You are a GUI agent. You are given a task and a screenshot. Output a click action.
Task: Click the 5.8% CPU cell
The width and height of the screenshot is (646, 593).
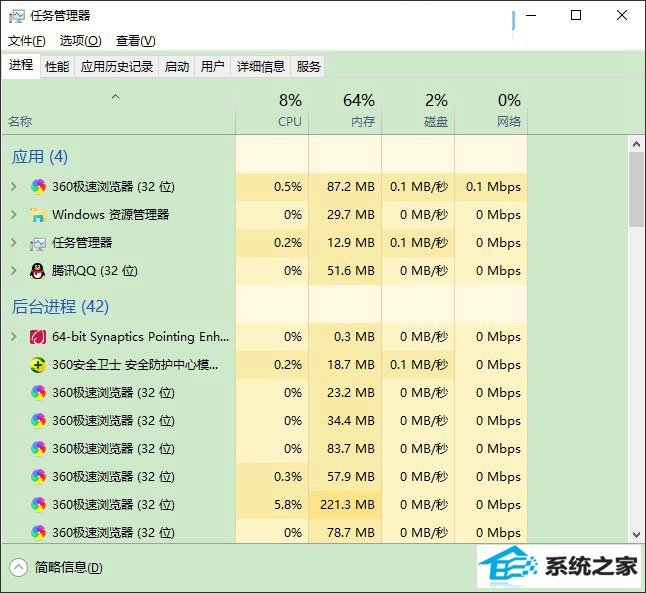272,504
